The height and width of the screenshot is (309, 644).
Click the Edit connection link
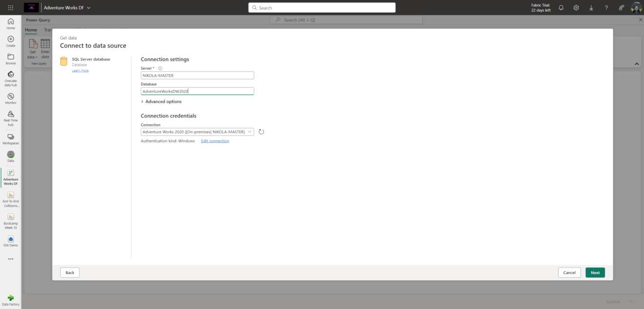point(215,140)
